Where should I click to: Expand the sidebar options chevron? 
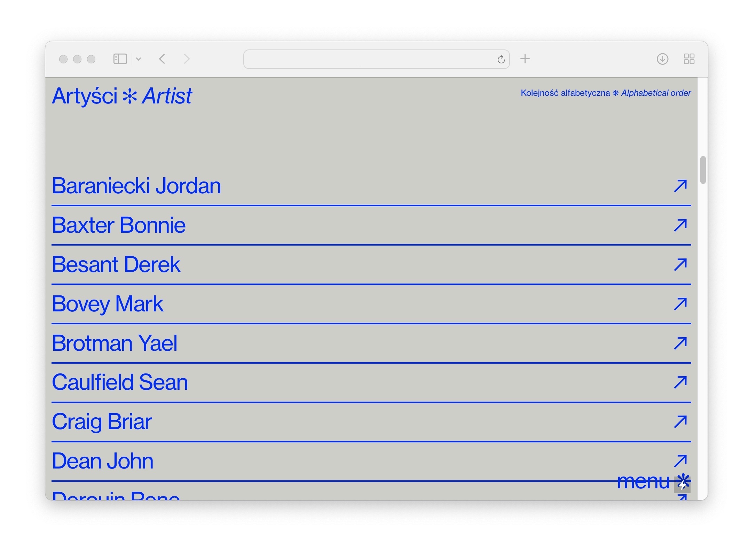pyautogui.click(x=139, y=59)
